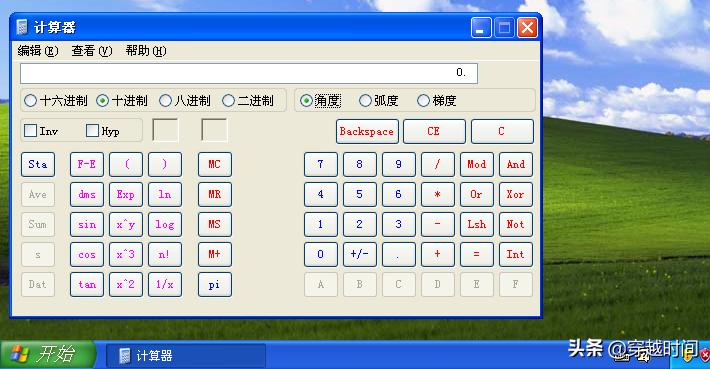Click the And bitwise button
This screenshot has width=710, height=369.
tap(516, 164)
